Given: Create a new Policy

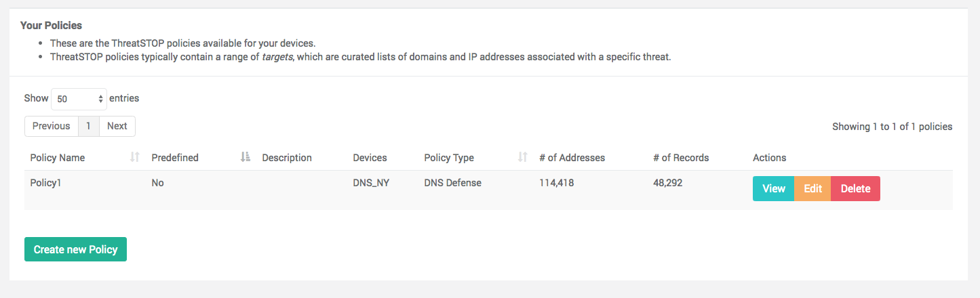Looking at the screenshot, I should (75, 249).
